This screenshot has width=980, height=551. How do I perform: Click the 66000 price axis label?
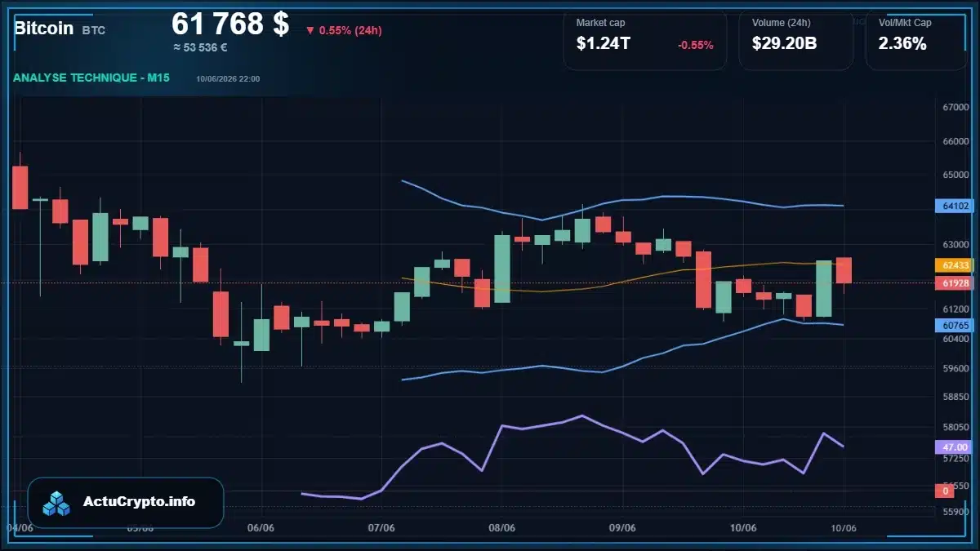[x=955, y=141]
